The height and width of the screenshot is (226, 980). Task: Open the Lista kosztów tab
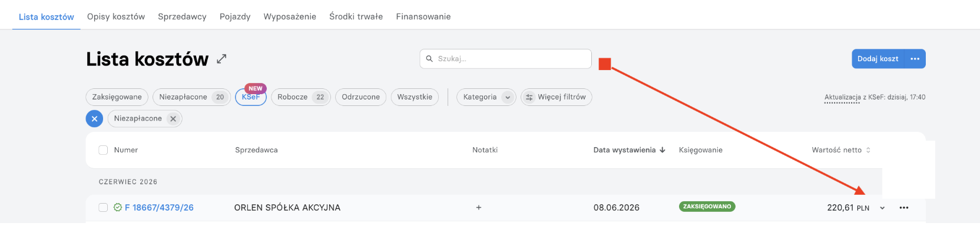coord(47,17)
